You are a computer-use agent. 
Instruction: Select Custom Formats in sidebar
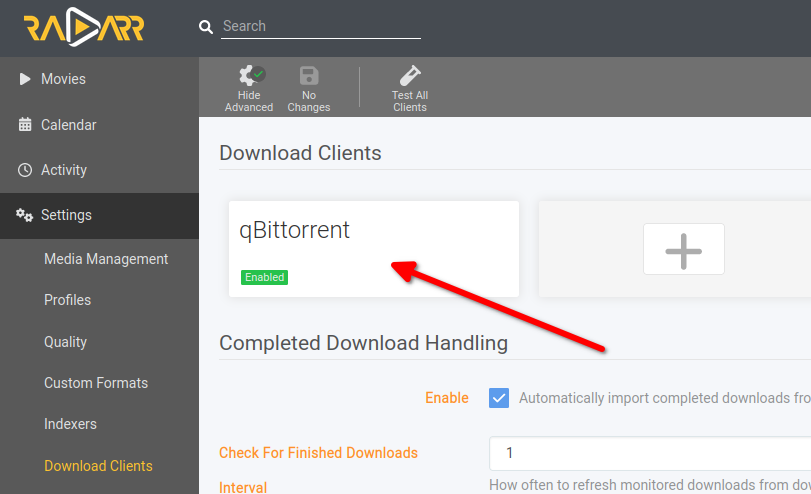96,383
